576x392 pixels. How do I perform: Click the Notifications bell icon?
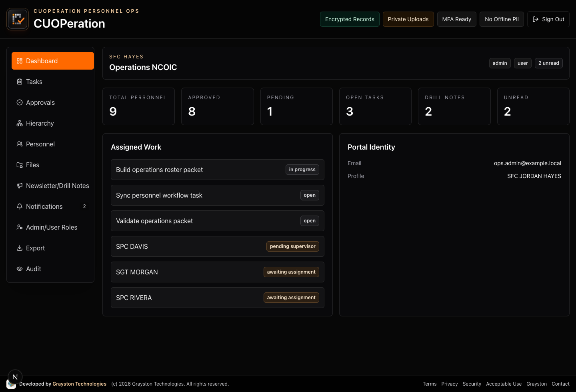[20, 206]
